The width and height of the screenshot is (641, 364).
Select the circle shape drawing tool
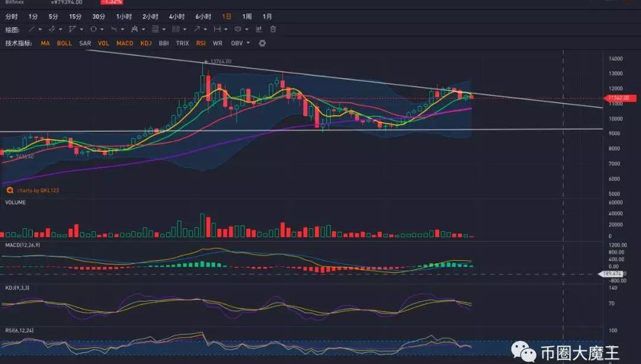pyautogui.click(x=93, y=29)
